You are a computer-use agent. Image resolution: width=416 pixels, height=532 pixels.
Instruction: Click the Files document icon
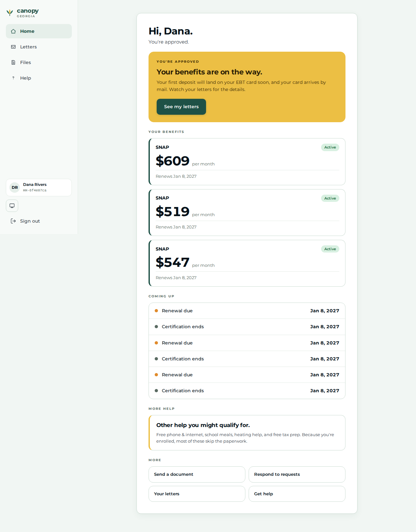coord(13,62)
